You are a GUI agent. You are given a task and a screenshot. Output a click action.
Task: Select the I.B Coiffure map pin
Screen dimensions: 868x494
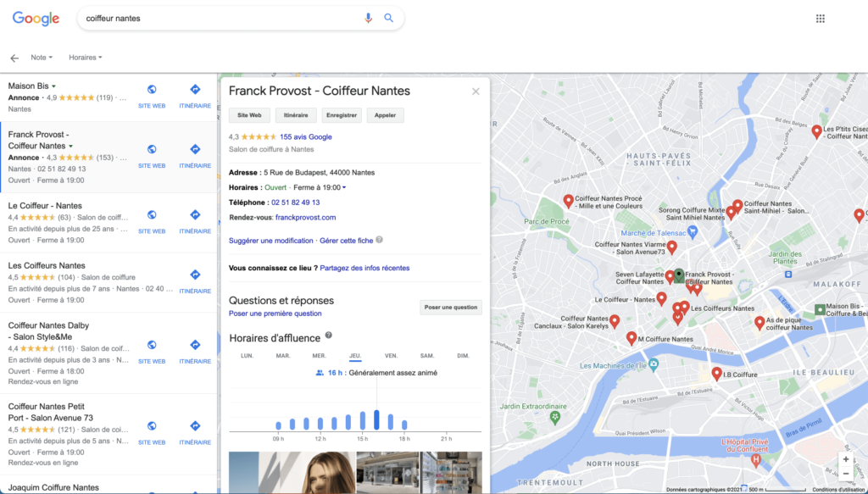click(x=716, y=374)
